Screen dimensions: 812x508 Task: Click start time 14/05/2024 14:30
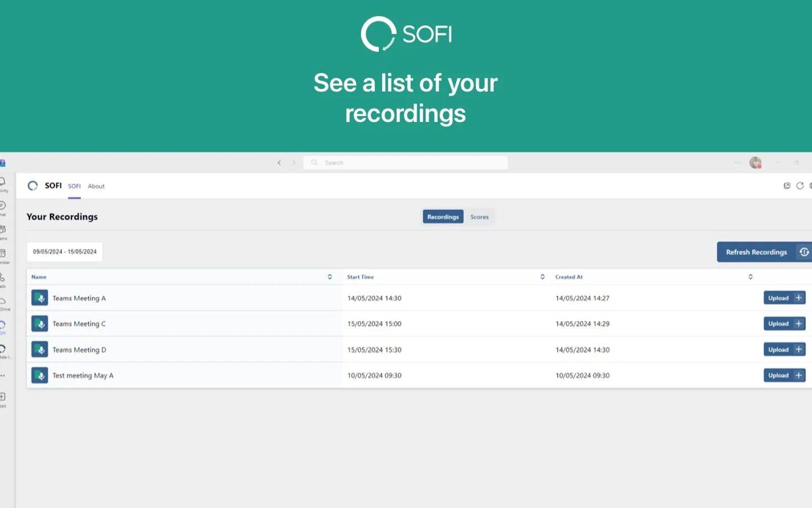375,298
